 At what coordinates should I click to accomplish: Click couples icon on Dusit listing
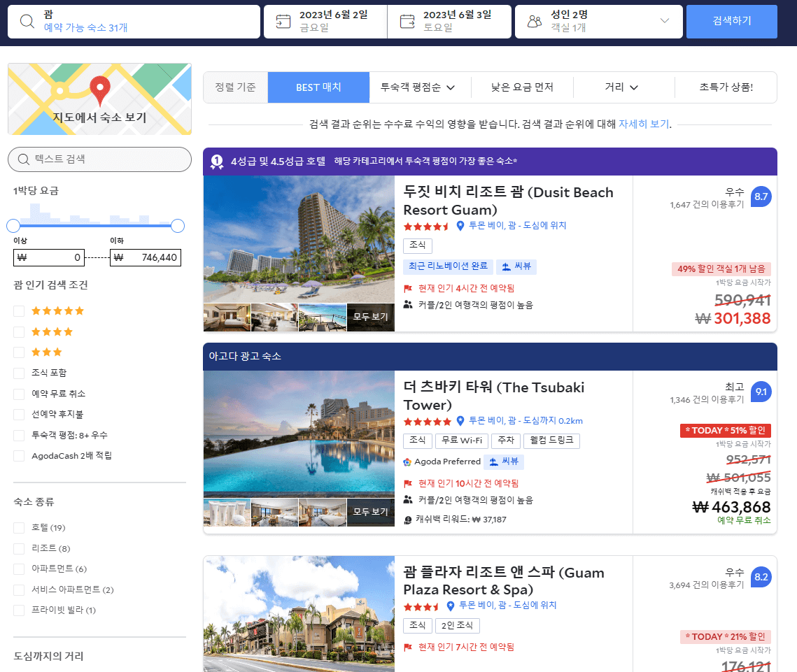408,305
